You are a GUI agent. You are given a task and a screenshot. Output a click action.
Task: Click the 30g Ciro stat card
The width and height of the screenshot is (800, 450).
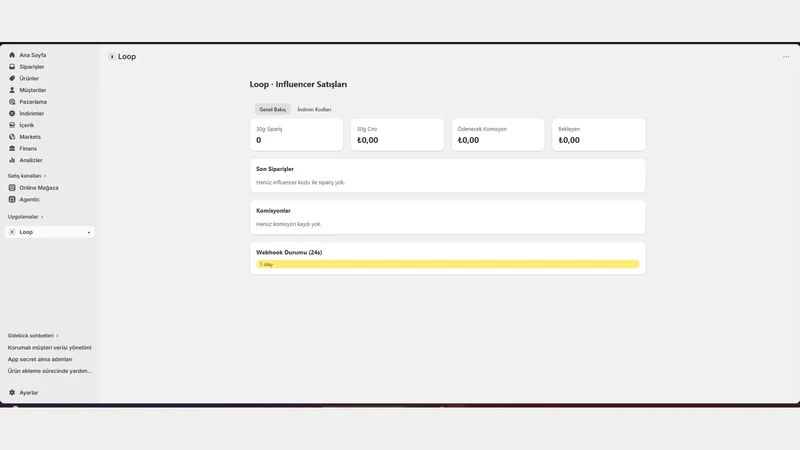(397, 135)
